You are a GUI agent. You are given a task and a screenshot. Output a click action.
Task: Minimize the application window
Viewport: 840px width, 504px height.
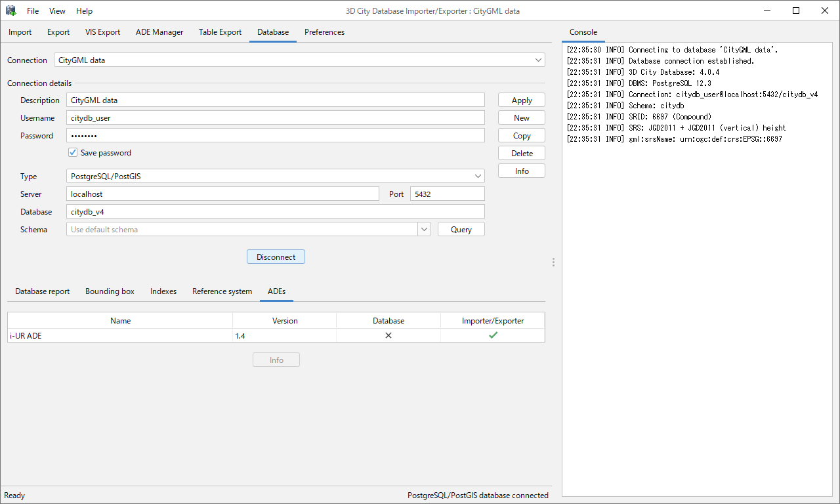[x=766, y=10]
